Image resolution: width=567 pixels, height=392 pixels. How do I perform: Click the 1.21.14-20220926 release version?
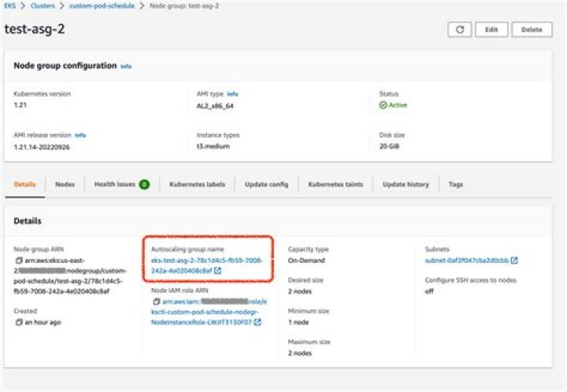(x=42, y=147)
